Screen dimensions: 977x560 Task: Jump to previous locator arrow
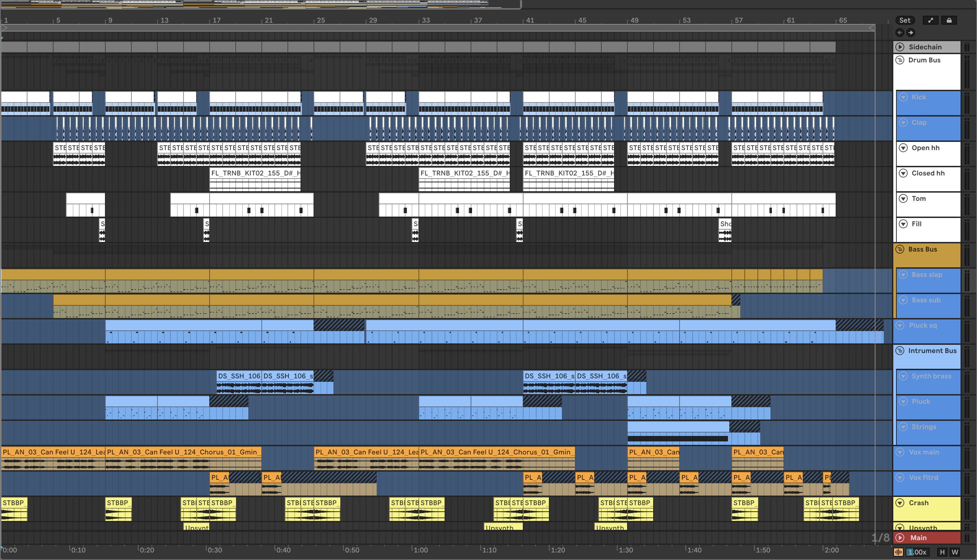(x=899, y=33)
